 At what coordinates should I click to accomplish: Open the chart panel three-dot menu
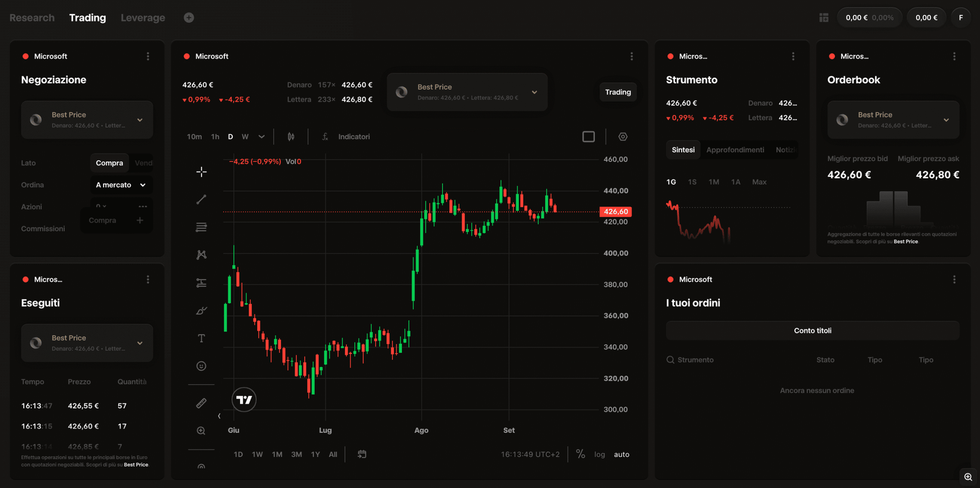tap(631, 56)
